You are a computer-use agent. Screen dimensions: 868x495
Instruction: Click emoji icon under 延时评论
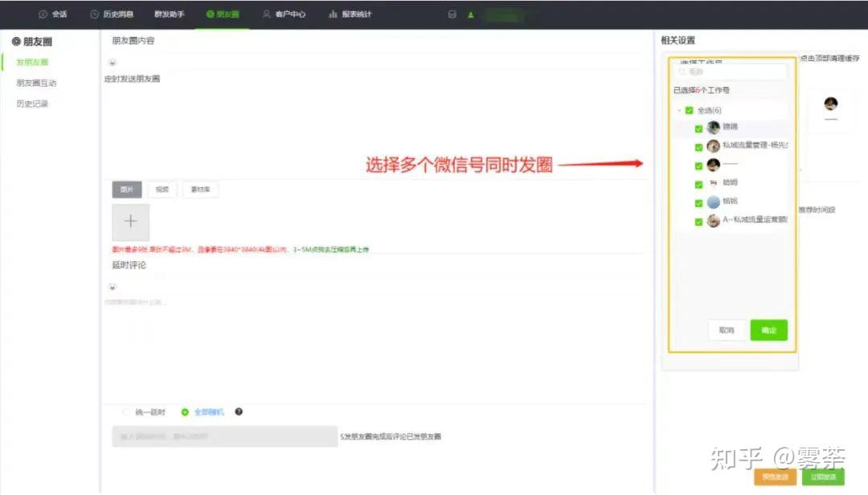coord(113,287)
